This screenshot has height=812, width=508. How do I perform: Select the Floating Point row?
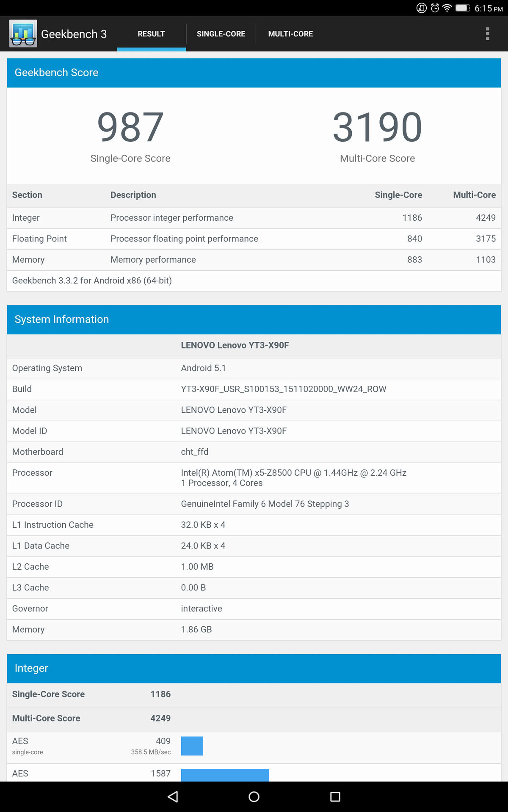254,239
